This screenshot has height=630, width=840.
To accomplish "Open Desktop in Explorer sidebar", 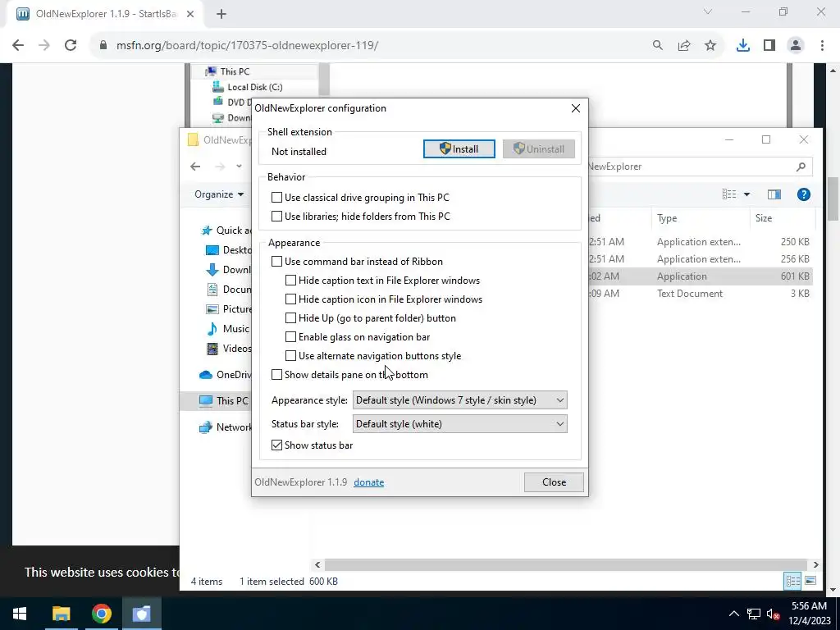I will point(229,250).
